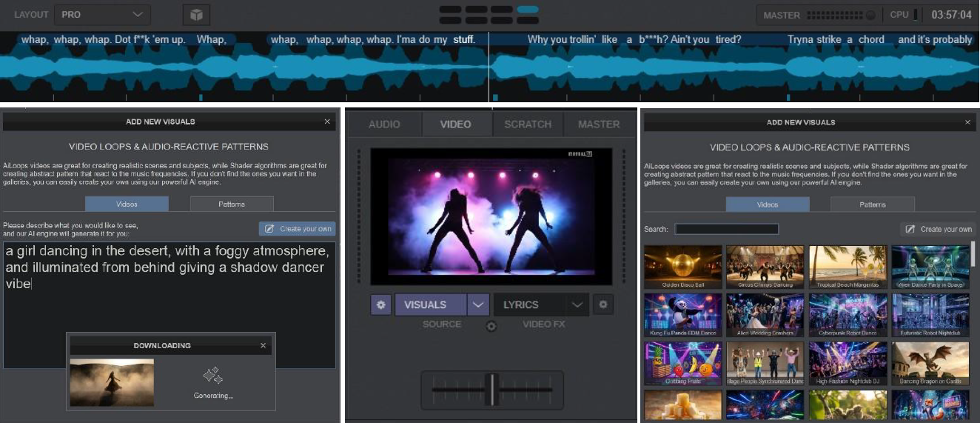
Task: Choose the Kung Fu Panda EDM Dance thumbnail
Action: (x=683, y=315)
